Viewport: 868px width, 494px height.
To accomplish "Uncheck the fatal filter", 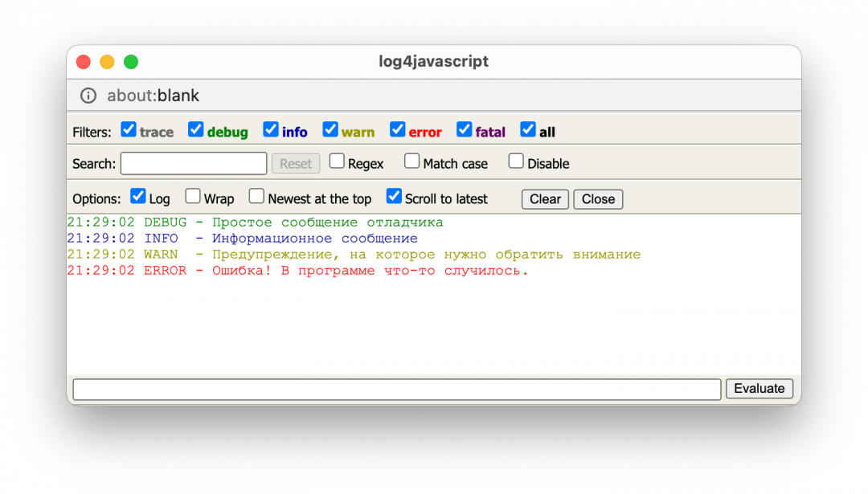I will pyautogui.click(x=464, y=129).
